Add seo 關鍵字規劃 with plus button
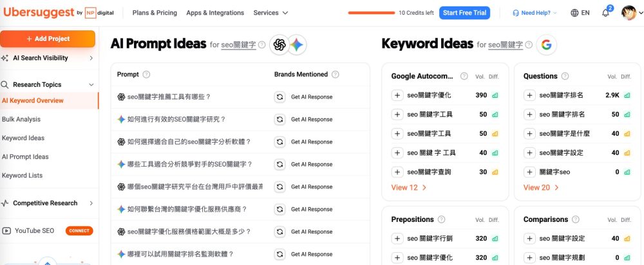Image resolution: width=644 pixels, height=265 pixels. click(529, 258)
